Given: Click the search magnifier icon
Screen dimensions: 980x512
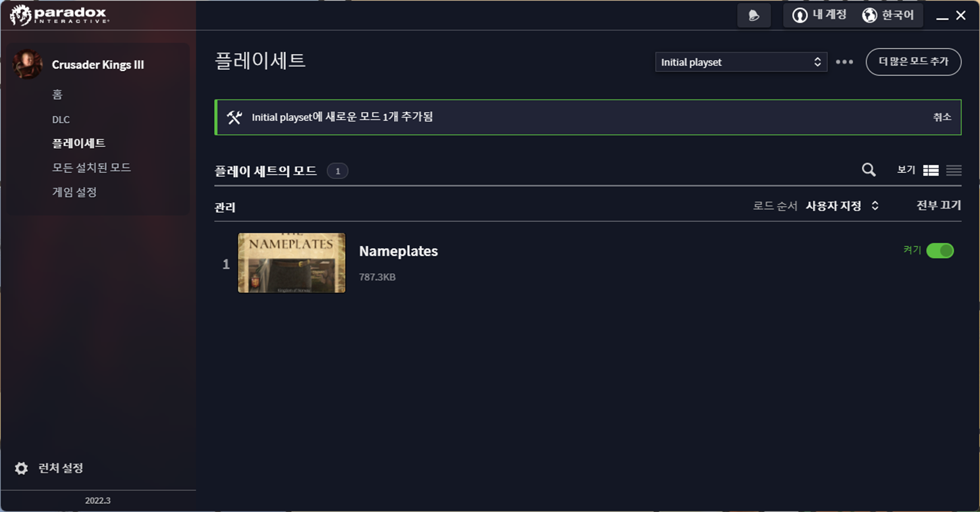Looking at the screenshot, I should [x=869, y=170].
